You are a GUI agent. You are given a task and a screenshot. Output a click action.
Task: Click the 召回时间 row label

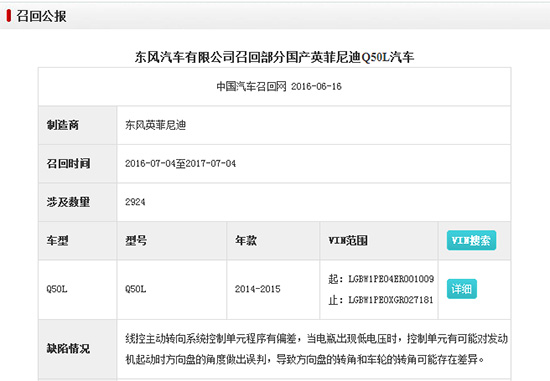tap(68, 163)
